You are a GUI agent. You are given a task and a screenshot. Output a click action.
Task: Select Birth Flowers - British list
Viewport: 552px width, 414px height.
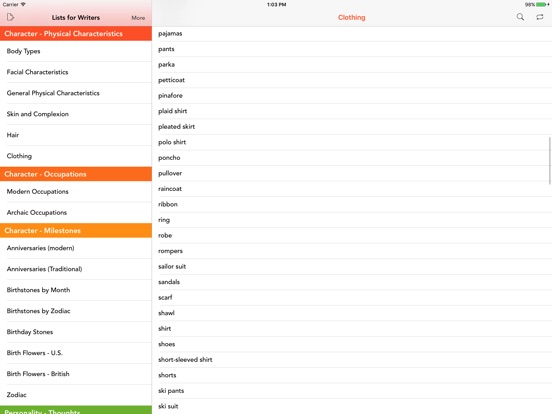tap(76, 374)
